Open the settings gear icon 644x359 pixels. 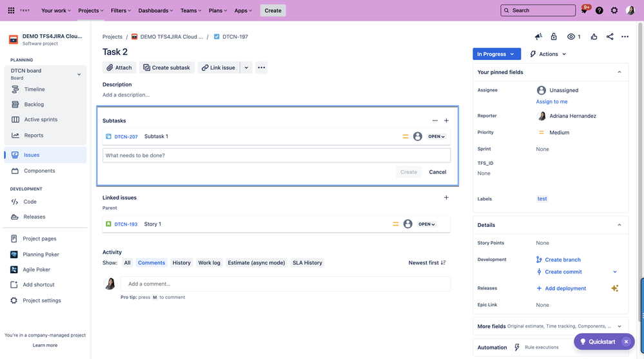tap(614, 10)
